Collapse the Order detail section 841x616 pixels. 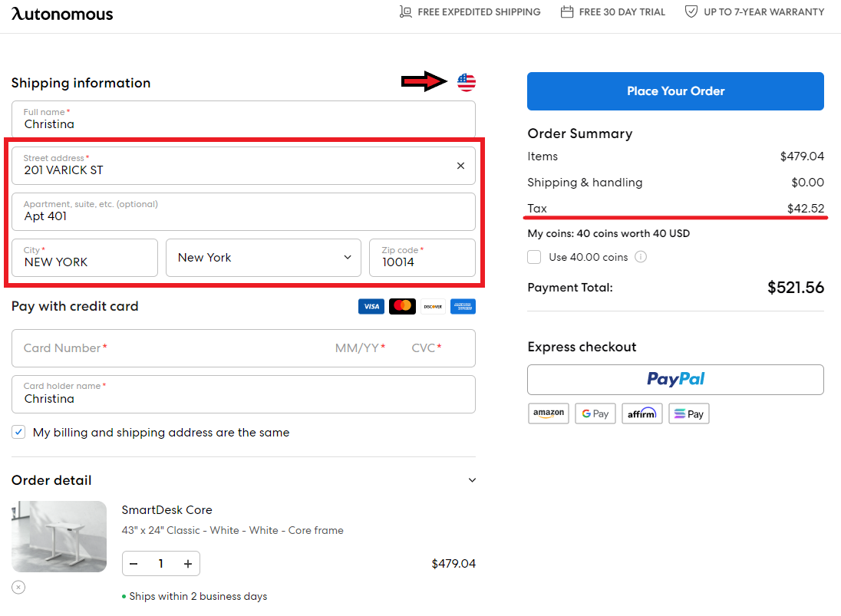click(x=472, y=480)
